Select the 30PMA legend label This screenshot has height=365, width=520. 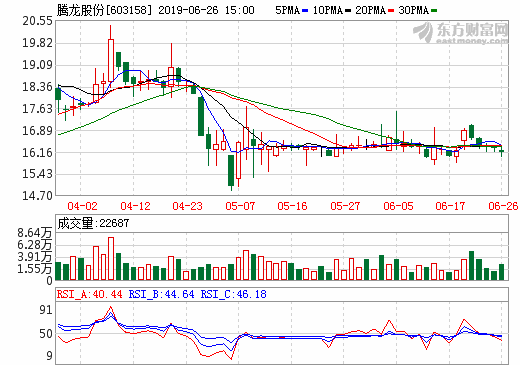point(414,10)
